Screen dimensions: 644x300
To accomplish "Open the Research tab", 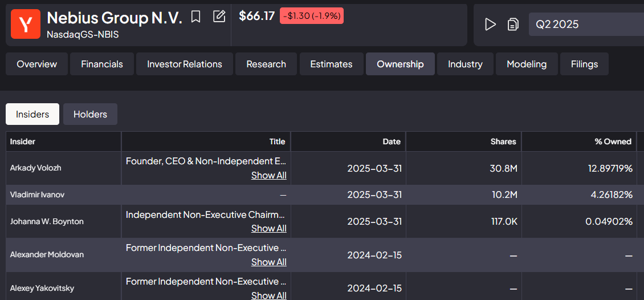I will (x=266, y=64).
